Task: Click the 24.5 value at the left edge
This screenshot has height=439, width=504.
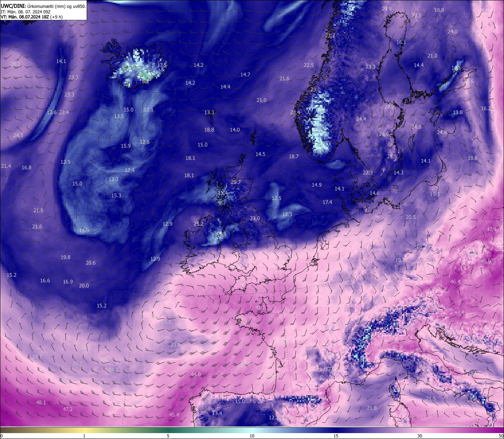Action: (x=18, y=135)
